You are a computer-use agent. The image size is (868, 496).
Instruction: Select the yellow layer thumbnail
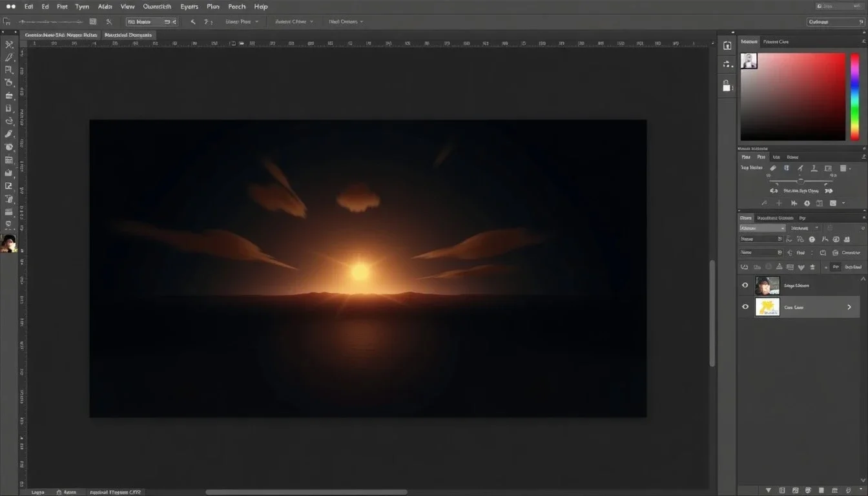pos(767,307)
